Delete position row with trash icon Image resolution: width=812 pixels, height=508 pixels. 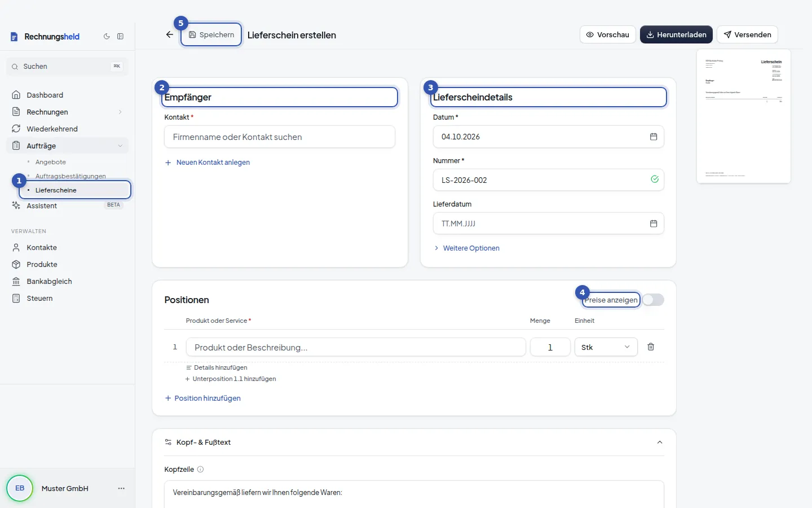coord(651,347)
